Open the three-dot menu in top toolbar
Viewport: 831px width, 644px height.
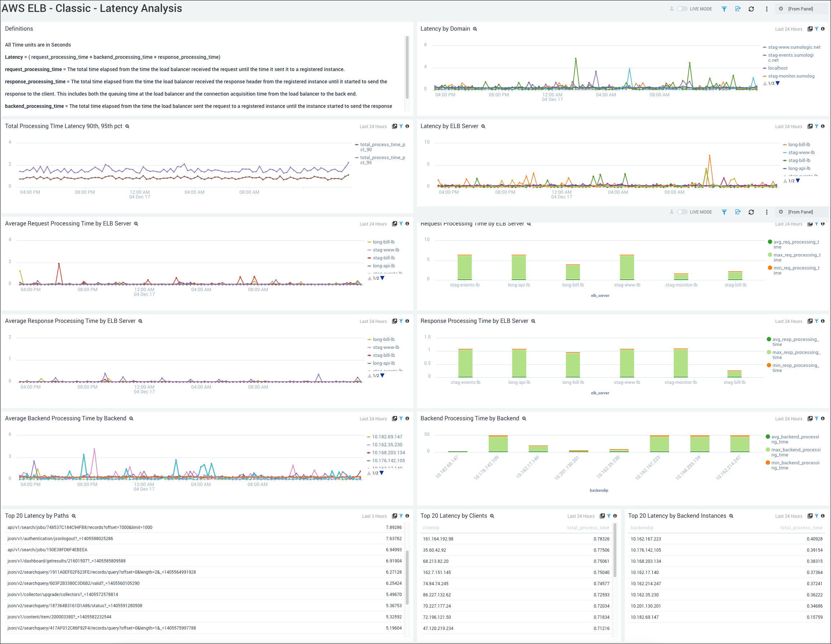point(766,8)
